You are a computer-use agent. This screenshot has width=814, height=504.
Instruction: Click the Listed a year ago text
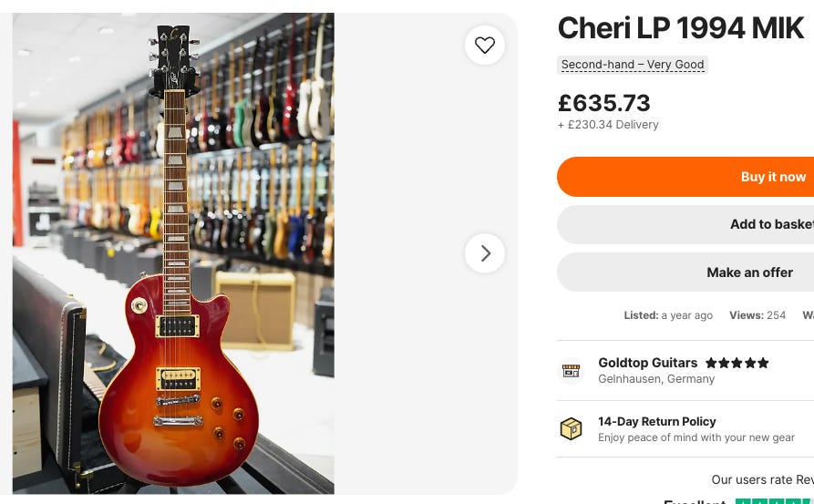coord(667,315)
